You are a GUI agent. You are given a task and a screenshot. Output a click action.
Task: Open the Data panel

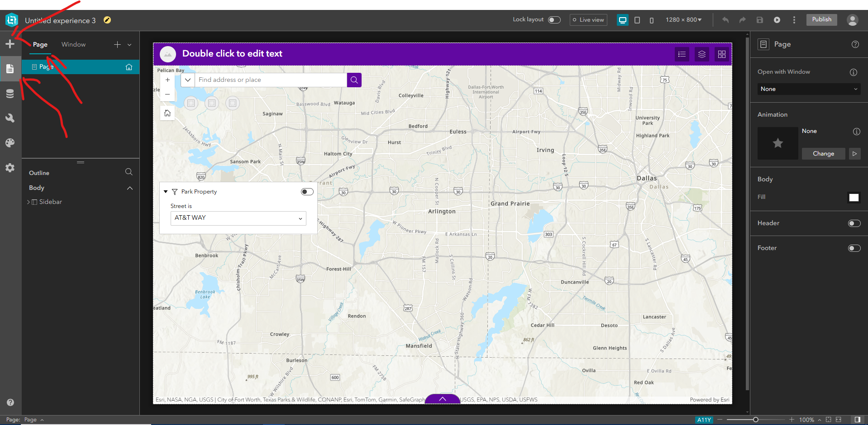tap(10, 94)
